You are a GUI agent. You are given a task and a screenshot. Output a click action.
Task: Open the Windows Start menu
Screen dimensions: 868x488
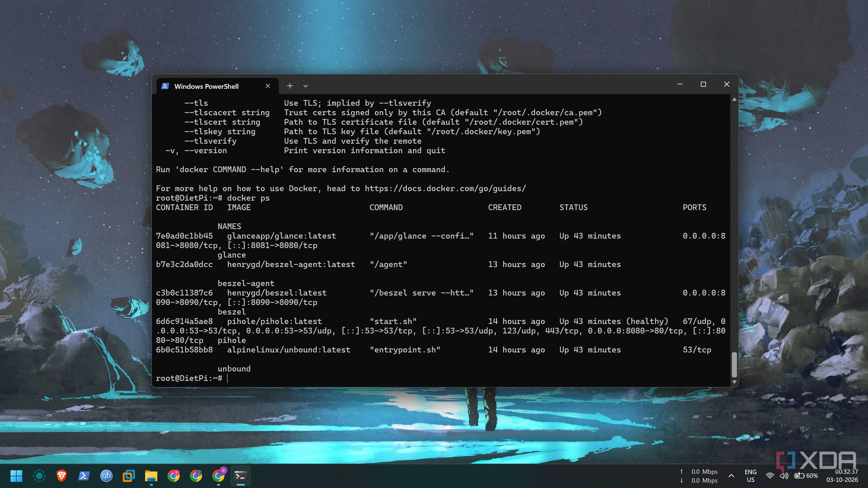pyautogui.click(x=16, y=476)
